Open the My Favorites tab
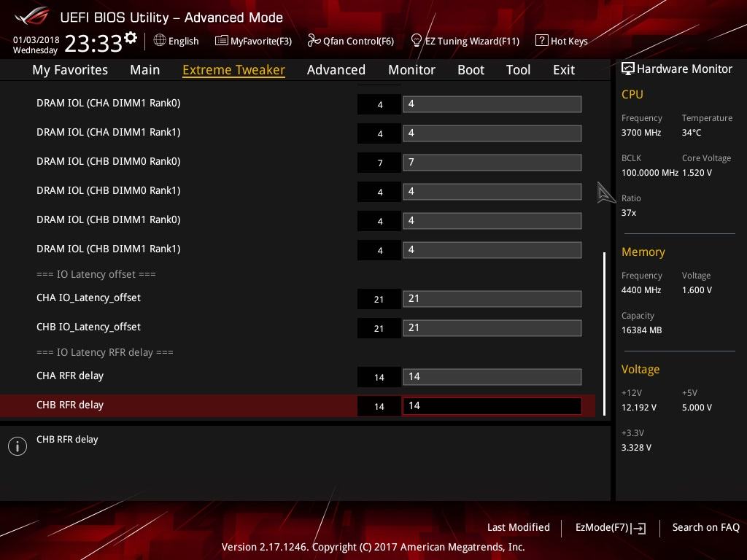 [70, 70]
